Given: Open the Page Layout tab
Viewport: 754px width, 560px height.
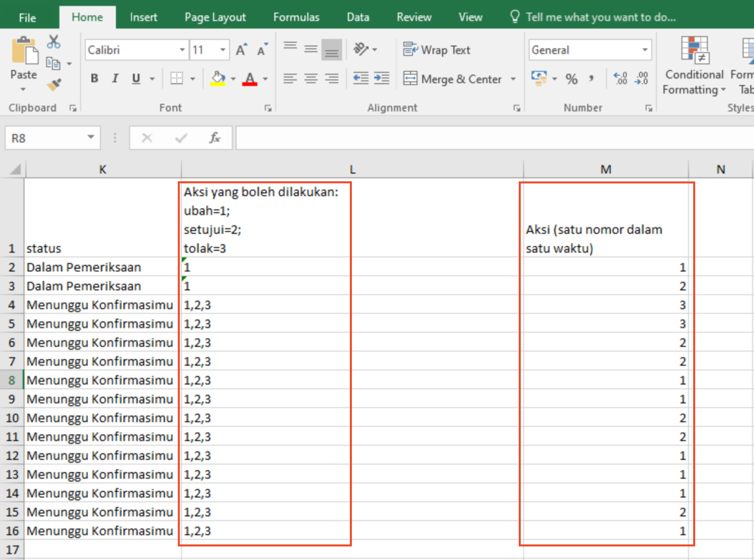Looking at the screenshot, I should pos(215,18).
